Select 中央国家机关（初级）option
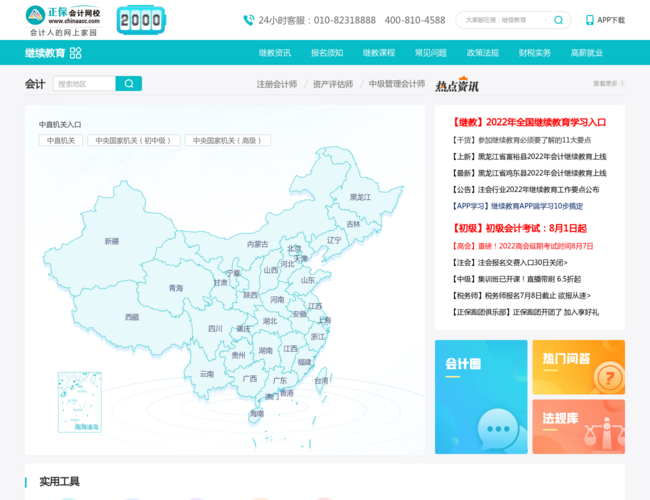 (131, 141)
